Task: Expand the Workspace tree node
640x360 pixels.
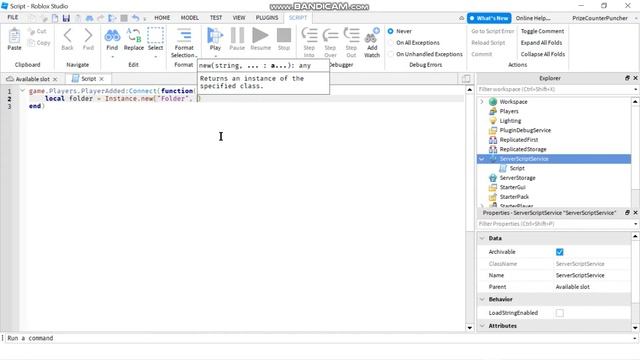Action: click(x=482, y=102)
